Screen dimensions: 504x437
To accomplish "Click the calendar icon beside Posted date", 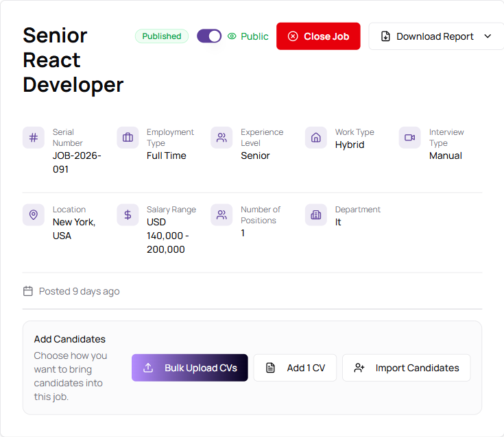I will (28, 291).
